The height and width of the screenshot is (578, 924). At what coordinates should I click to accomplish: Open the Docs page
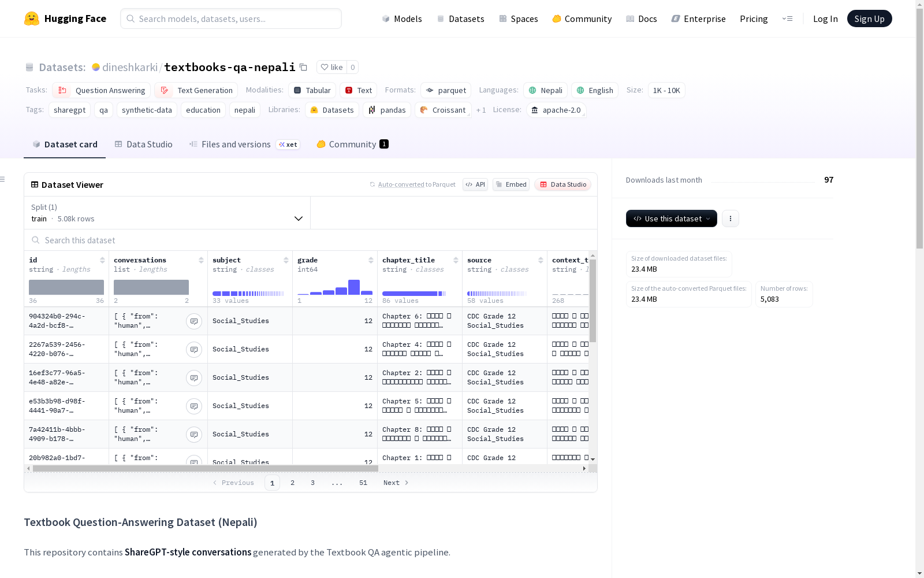[x=642, y=18]
